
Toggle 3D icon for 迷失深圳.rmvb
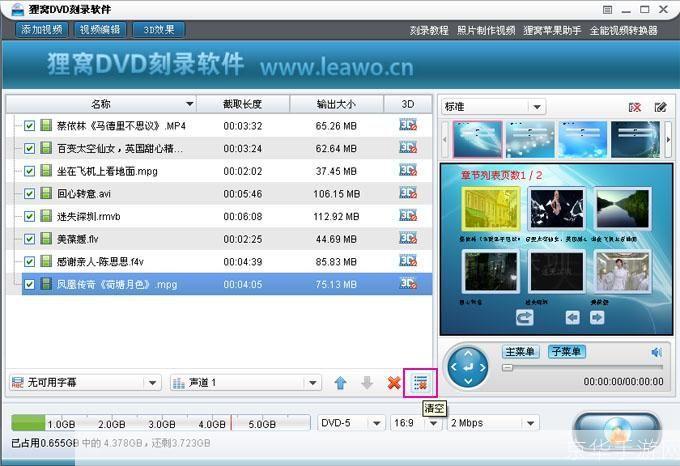[408, 215]
